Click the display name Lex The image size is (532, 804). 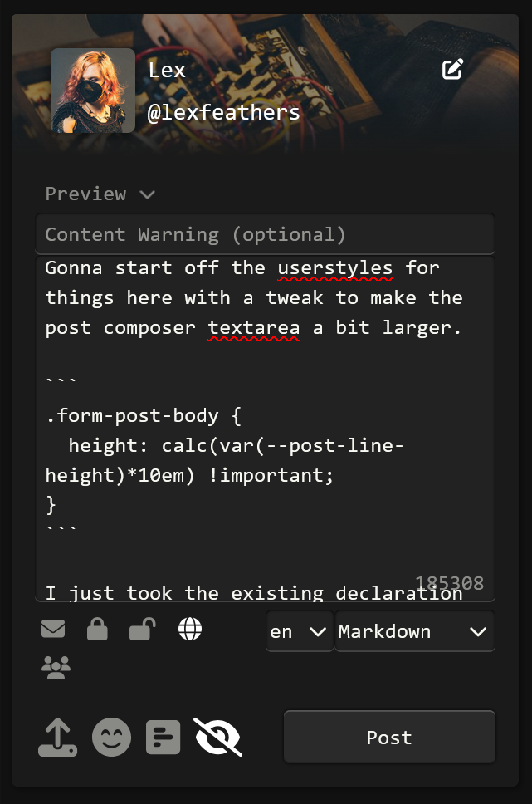[x=167, y=71]
